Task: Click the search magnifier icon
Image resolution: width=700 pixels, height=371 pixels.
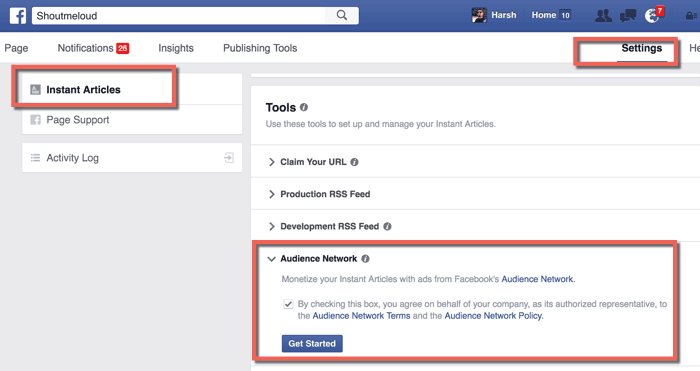Action: tap(342, 15)
